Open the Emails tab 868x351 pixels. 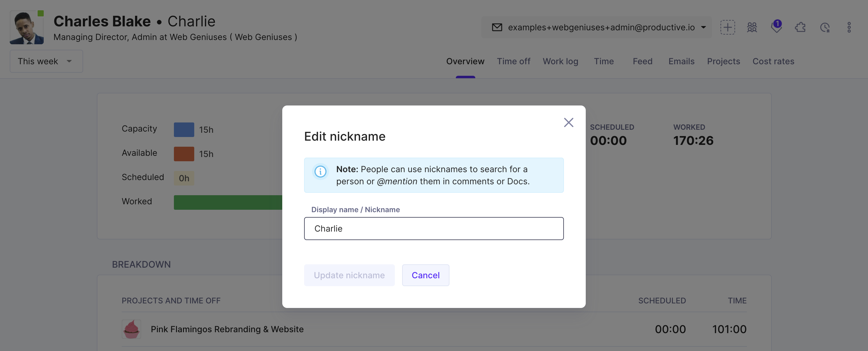(x=681, y=61)
